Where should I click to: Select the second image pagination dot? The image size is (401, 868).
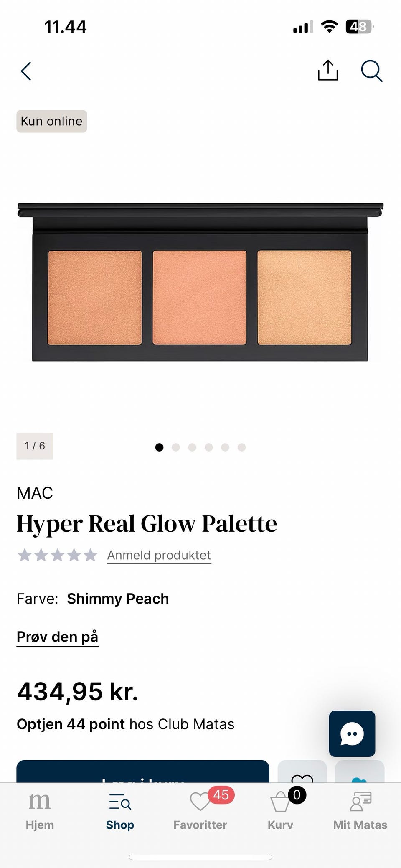click(x=175, y=447)
